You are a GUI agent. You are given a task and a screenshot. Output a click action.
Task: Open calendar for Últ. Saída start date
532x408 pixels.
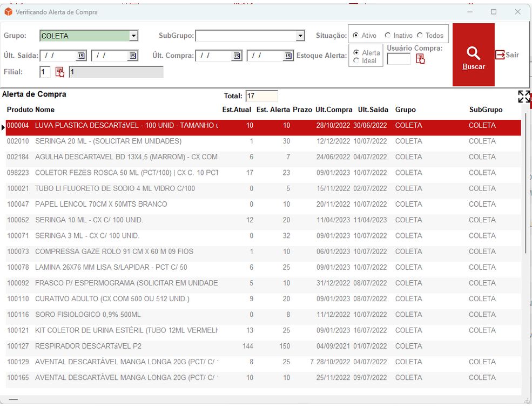click(x=82, y=56)
